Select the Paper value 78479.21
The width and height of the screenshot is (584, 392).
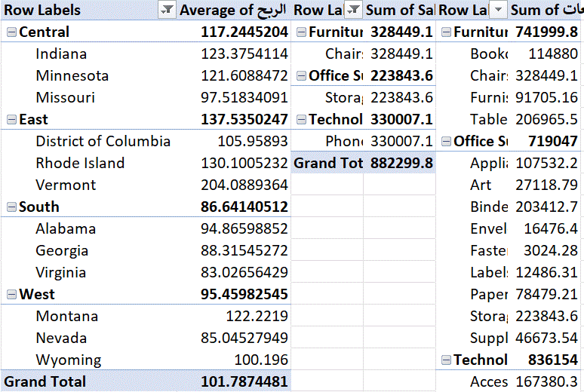pyautogui.click(x=546, y=295)
